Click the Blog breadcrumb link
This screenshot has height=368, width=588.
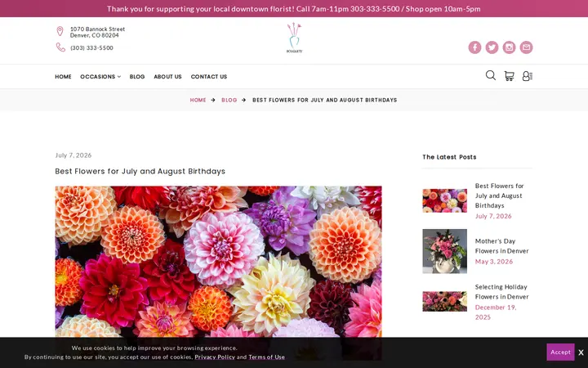[x=229, y=100]
